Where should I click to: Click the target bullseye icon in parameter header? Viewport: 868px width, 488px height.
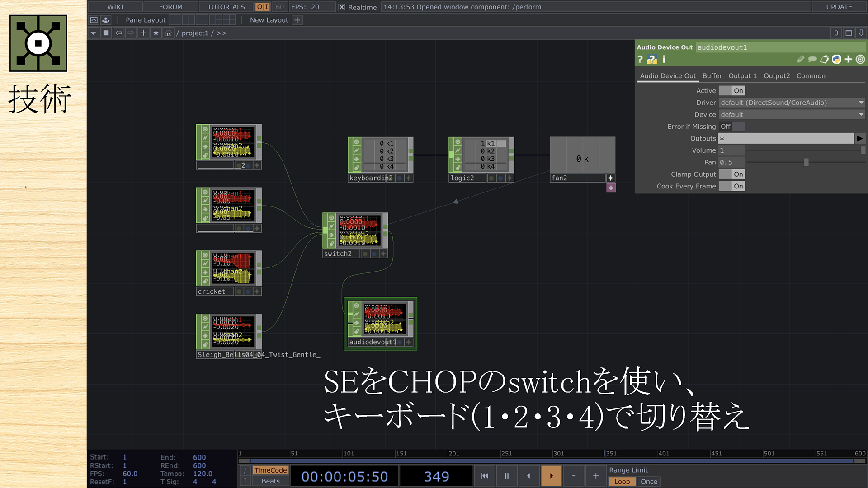(860, 59)
